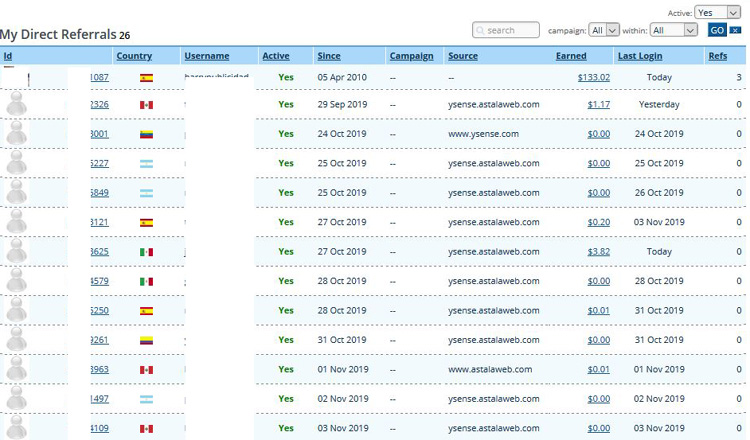Click user avatar in the 29 Sep 2019 row

pyautogui.click(x=16, y=105)
